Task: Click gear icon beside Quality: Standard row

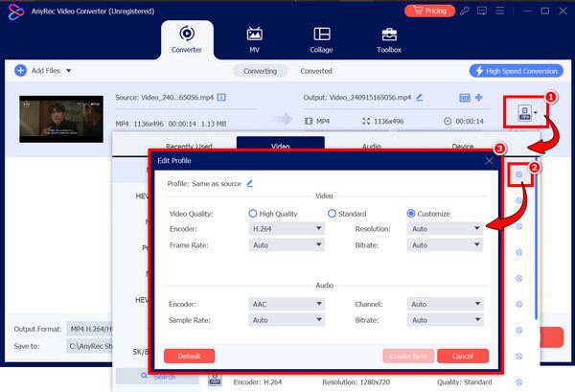Action: coord(518,382)
